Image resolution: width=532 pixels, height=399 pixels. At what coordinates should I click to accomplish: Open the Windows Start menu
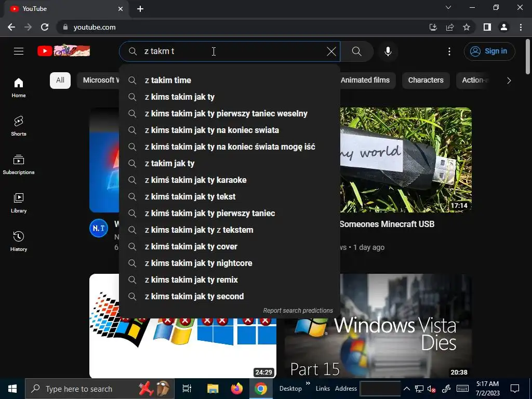click(12, 389)
